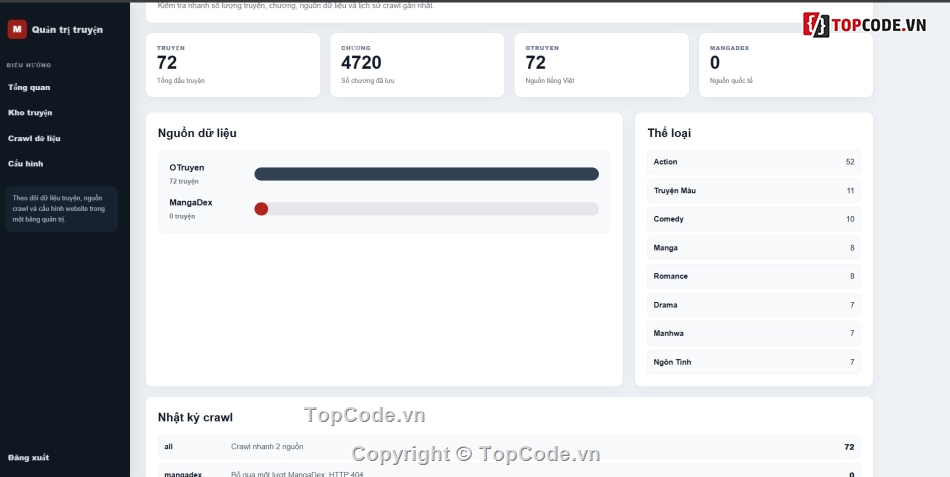Go to Crawl dữ liệu page
950x477 pixels.
click(x=34, y=138)
